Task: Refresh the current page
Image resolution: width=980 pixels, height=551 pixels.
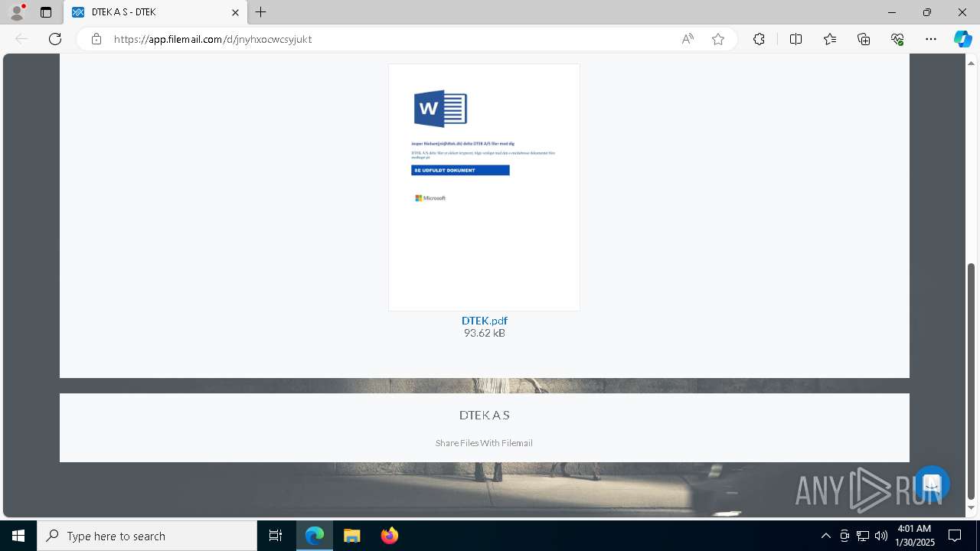Action: point(55,39)
